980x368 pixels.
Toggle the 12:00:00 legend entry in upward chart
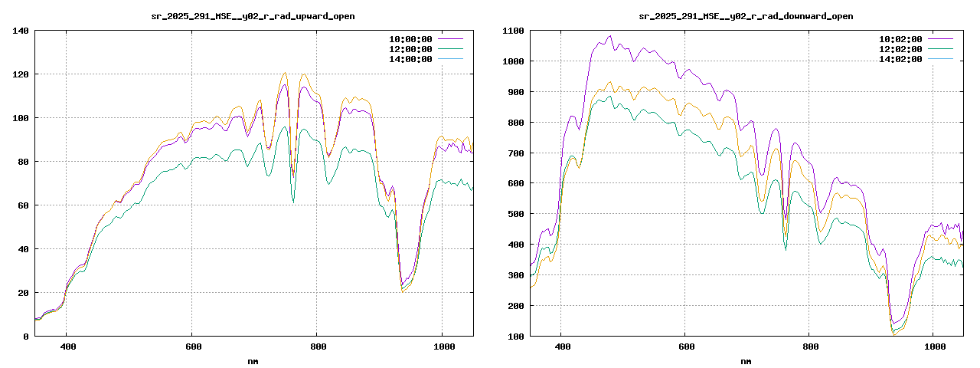(410, 49)
